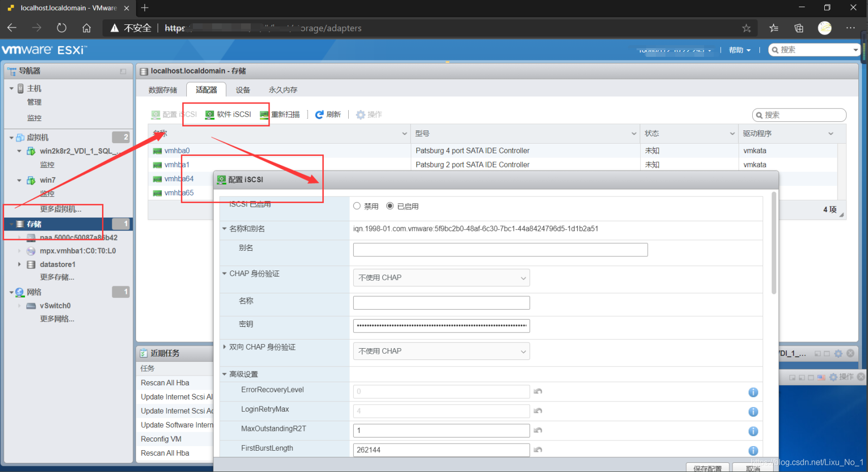Click the 取消 cancel button
This screenshot has height=472, width=868.
753,467
